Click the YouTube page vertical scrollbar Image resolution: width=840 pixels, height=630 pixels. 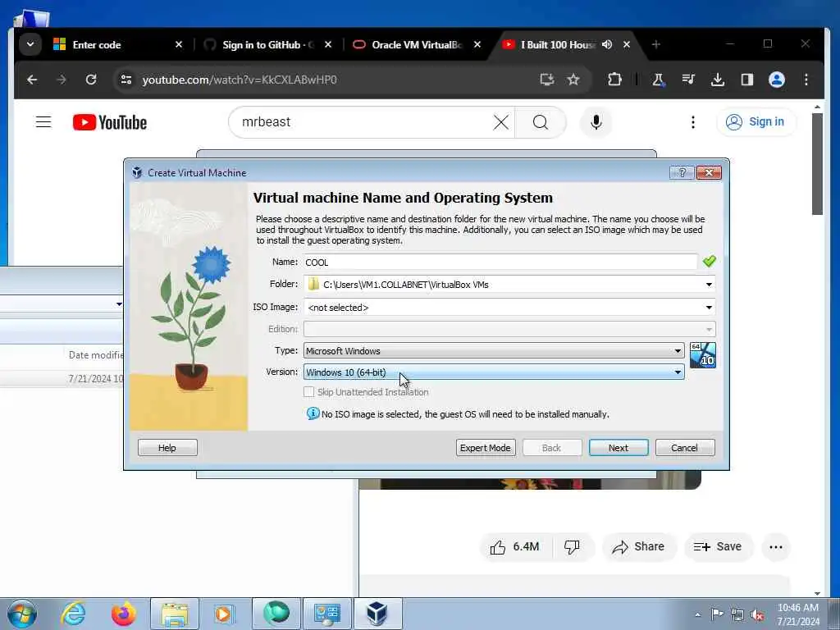point(817,163)
